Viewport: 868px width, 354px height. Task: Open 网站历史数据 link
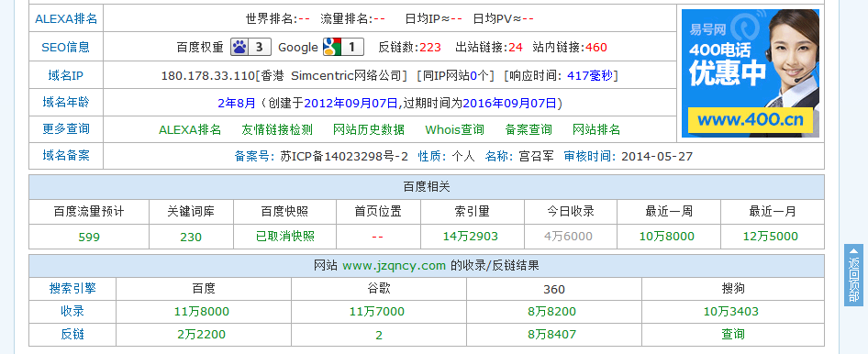369,129
